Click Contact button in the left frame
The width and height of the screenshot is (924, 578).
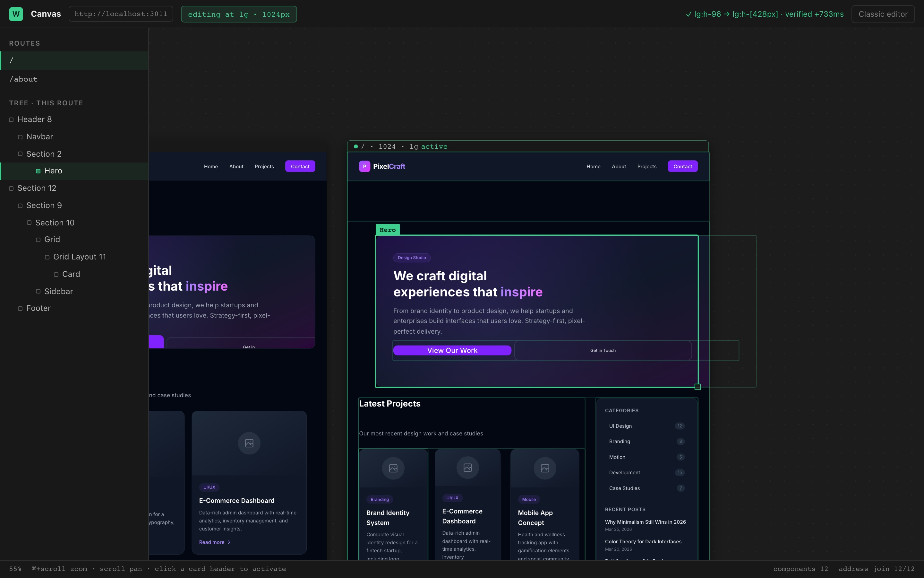[300, 166]
